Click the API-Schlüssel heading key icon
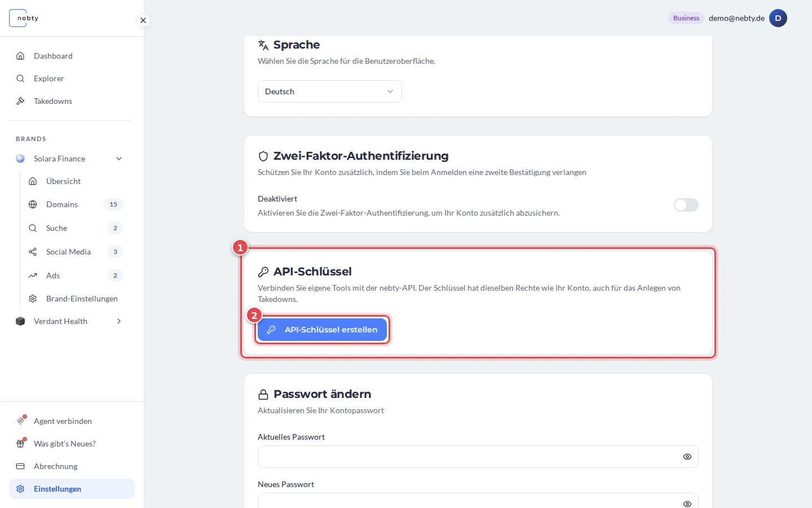Image resolution: width=812 pixels, height=508 pixels. pyautogui.click(x=263, y=272)
